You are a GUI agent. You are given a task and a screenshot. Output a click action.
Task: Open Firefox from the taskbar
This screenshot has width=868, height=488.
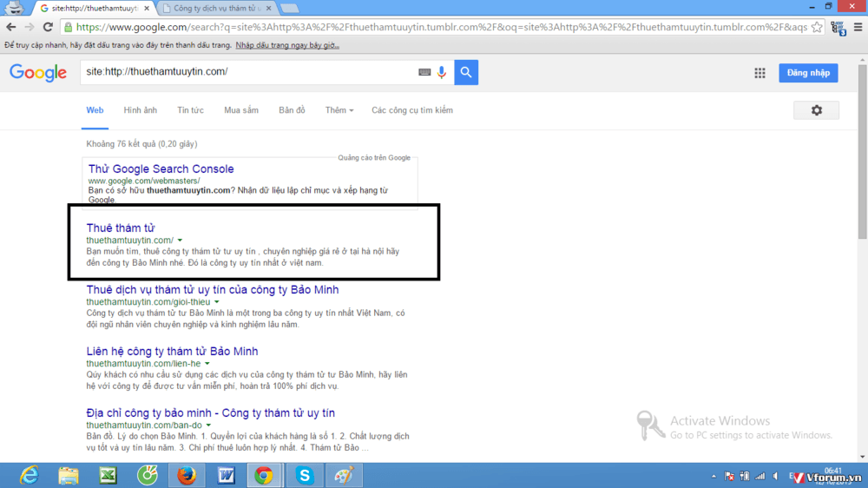(x=187, y=475)
